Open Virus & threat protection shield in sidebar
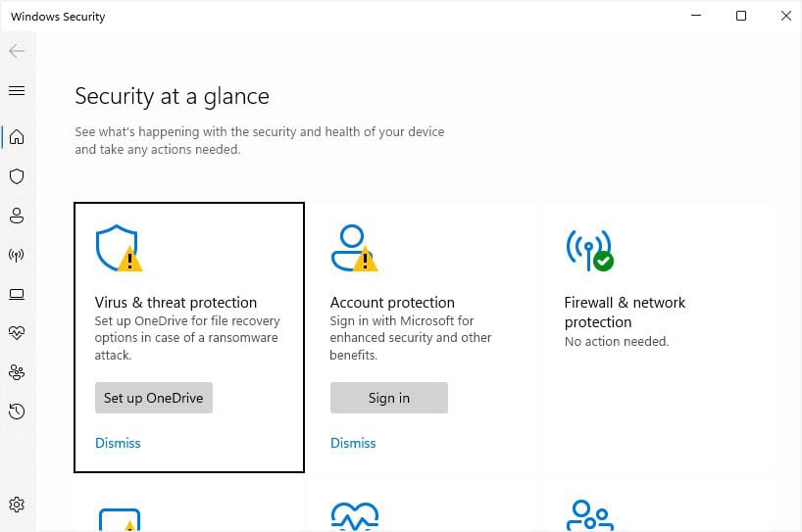Image resolution: width=802 pixels, height=532 pixels. coord(17,176)
